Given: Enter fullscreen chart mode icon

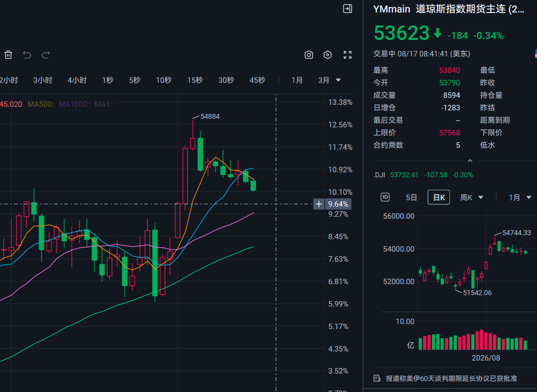Looking at the screenshot, I should [x=347, y=55].
